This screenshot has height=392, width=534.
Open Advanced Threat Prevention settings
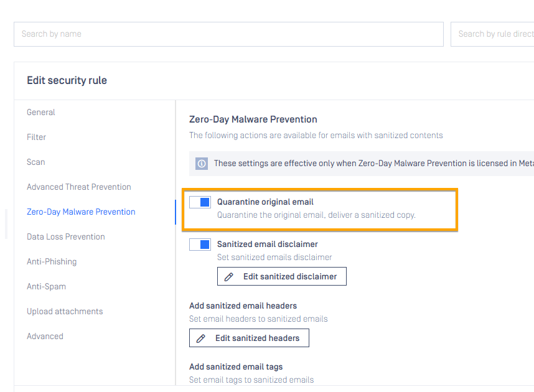79,187
